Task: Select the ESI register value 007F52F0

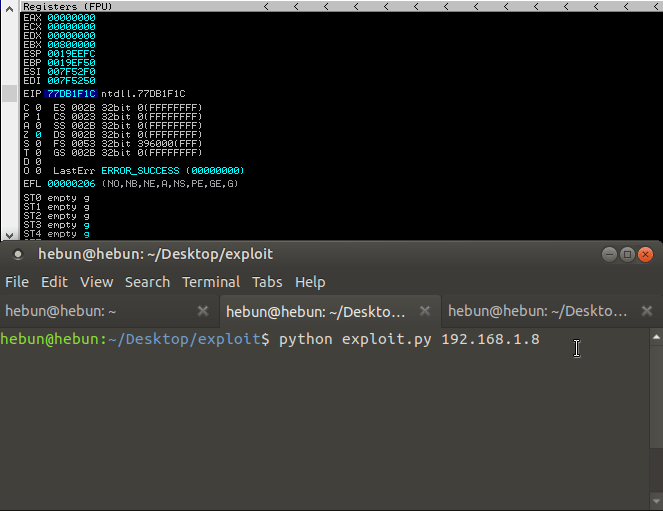Action: click(x=71, y=72)
